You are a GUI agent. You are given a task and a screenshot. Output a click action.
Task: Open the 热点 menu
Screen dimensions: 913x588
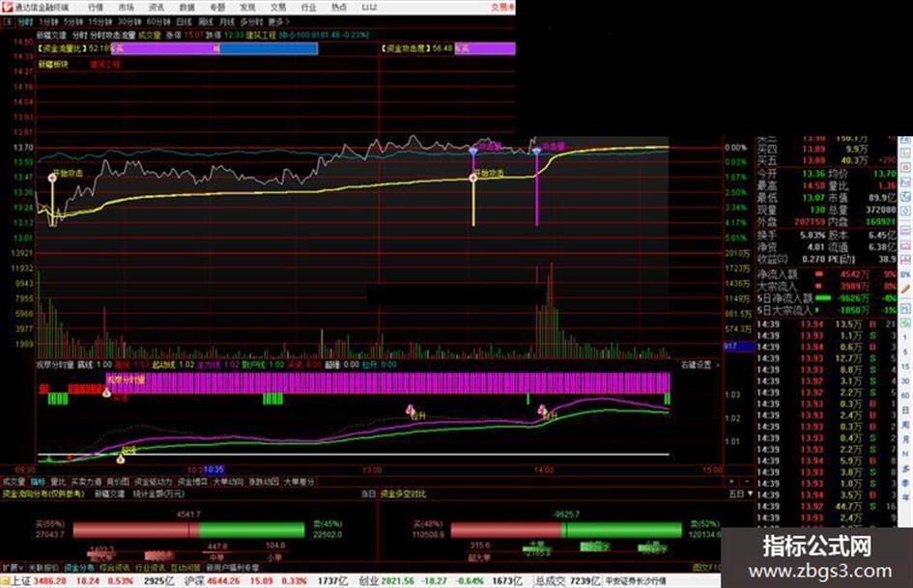(x=338, y=8)
